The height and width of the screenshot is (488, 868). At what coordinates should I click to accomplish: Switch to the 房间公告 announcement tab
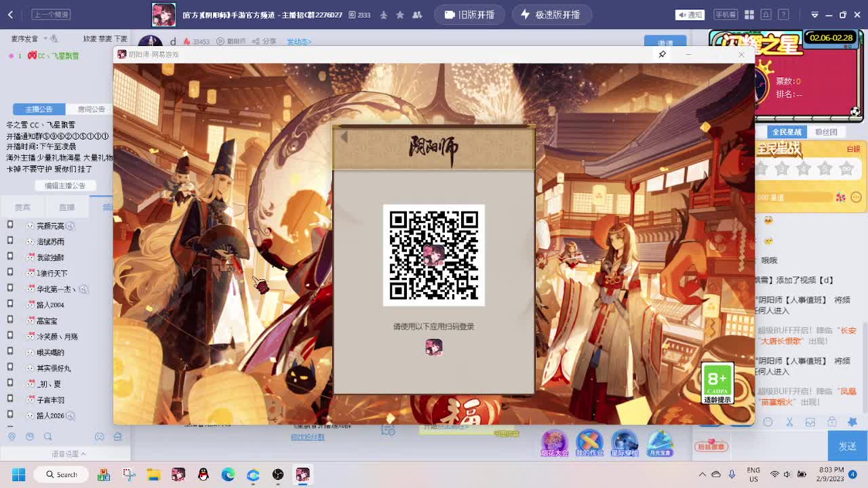tap(91, 108)
